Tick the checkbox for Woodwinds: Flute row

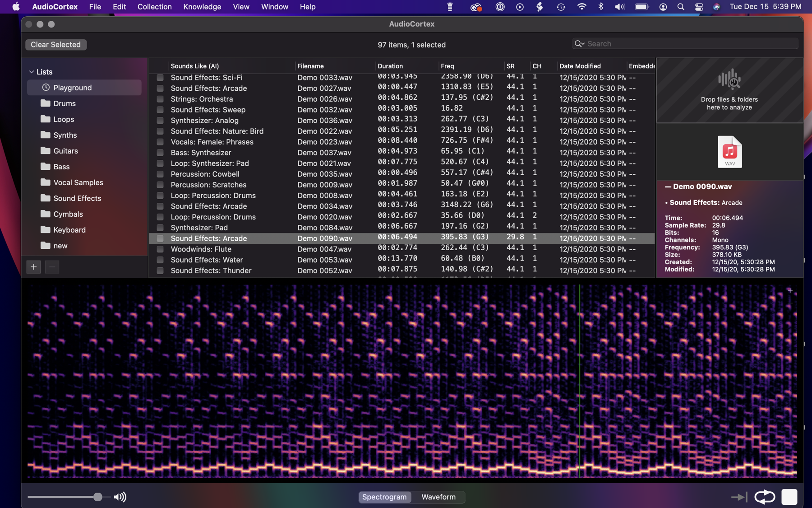tap(160, 249)
